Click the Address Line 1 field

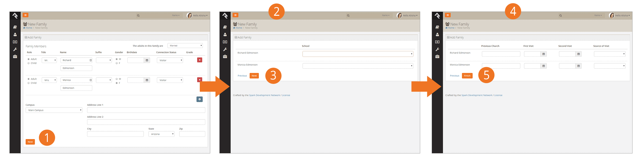(x=146, y=110)
